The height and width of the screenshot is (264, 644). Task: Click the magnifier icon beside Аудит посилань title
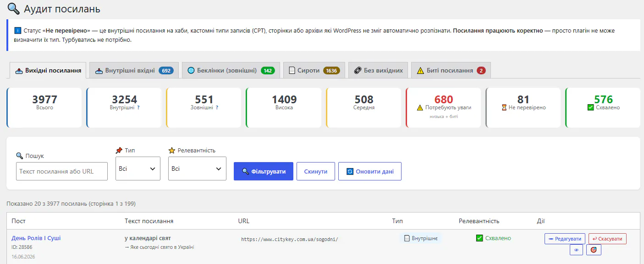[14, 9]
